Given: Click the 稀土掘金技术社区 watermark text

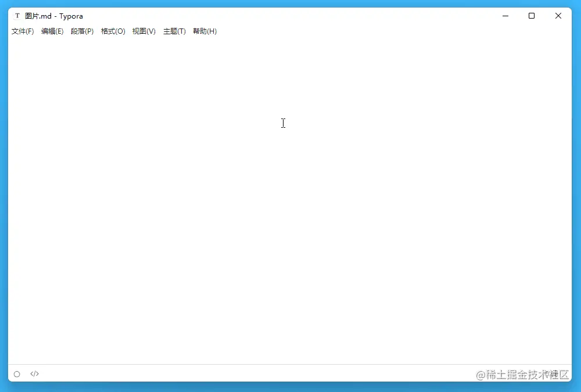Looking at the screenshot, I should pos(522,374).
